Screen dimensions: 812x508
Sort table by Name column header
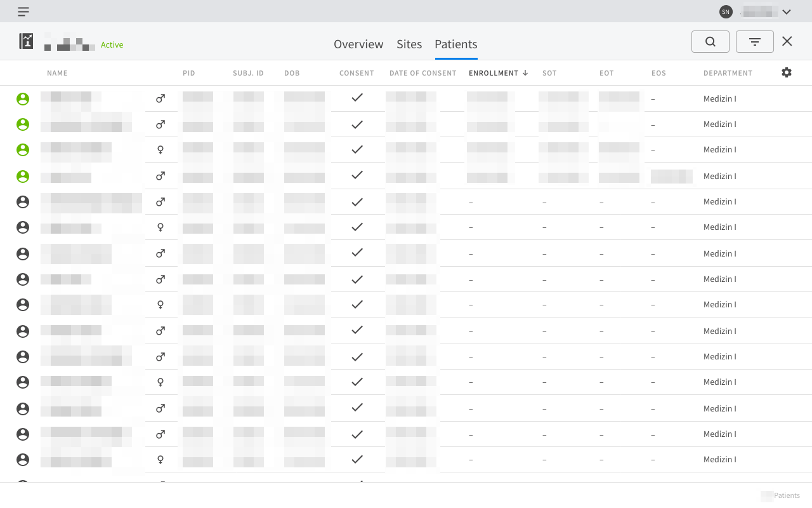click(57, 73)
